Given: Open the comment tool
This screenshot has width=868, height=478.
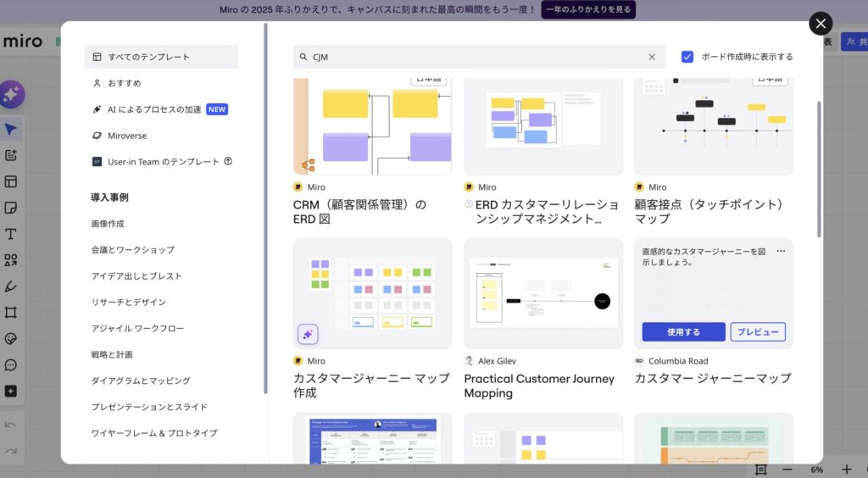Looking at the screenshot, I should [11, 365].
